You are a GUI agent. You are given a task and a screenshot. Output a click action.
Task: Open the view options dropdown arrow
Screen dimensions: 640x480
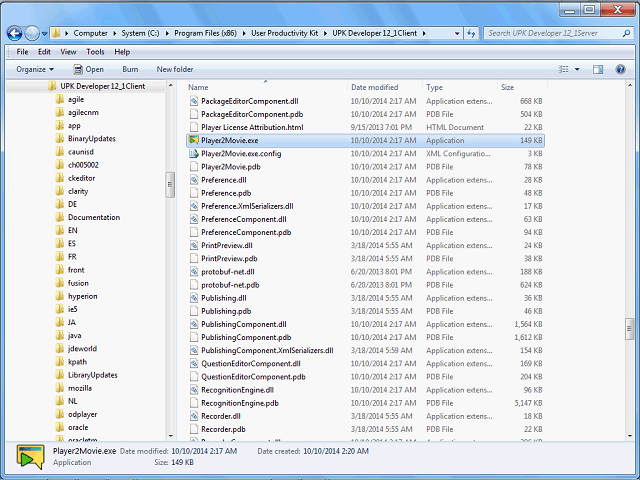[577, 69]
